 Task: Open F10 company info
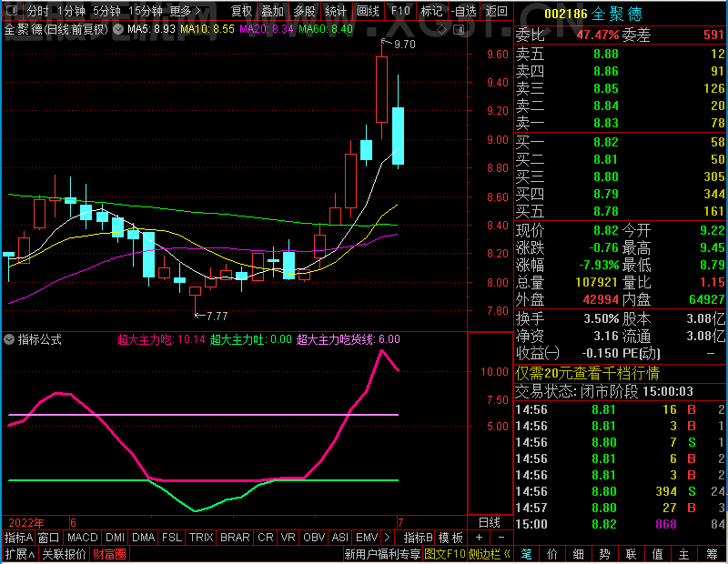pyautogui.click(x=400, y=11)
